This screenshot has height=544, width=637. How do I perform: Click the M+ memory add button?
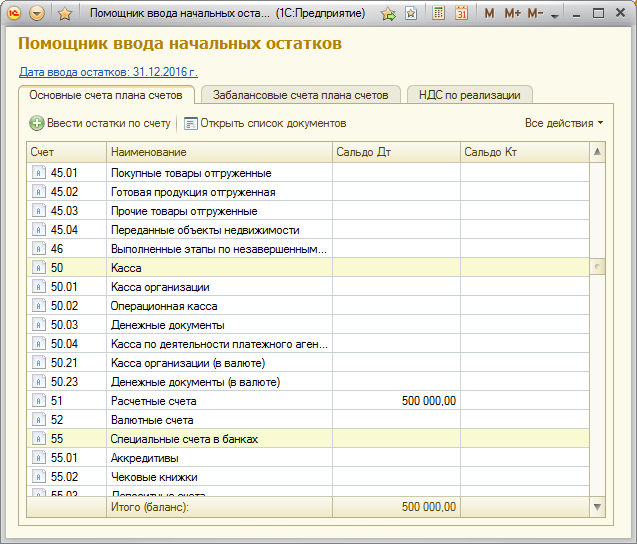[x=512, y=13]
